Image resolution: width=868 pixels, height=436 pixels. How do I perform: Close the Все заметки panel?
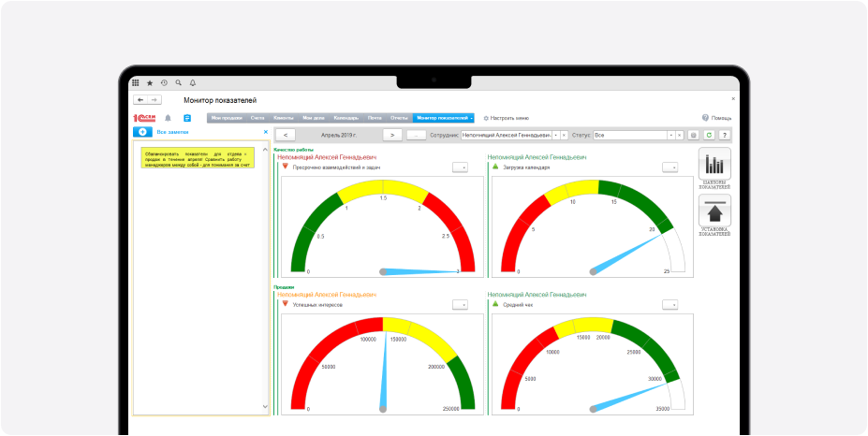[x=265, y=132]
